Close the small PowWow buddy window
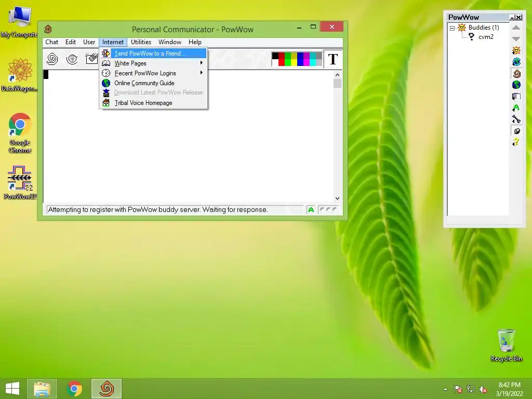This screenshot has height=399, width=532. [x=519, y=17]
